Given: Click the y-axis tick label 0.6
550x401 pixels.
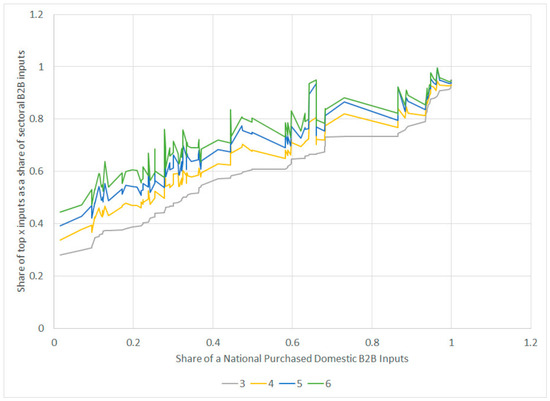Looking at the screenshot, I should coord(38,171).
